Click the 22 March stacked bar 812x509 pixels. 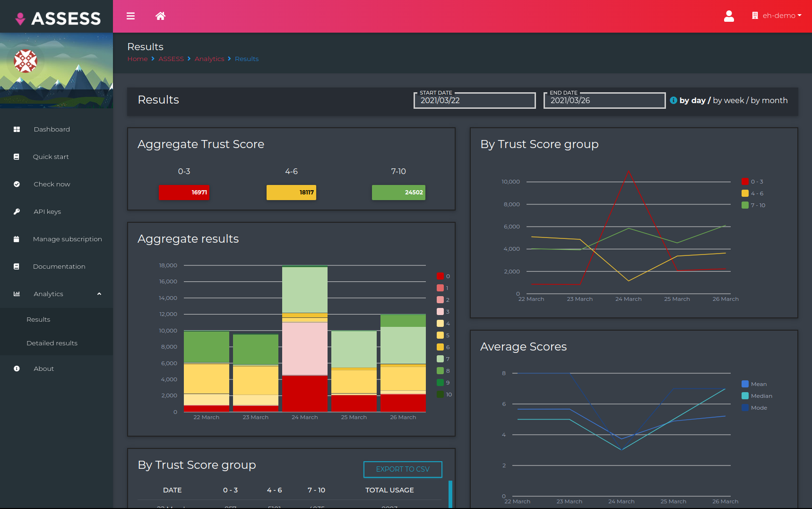coord(207,371)
